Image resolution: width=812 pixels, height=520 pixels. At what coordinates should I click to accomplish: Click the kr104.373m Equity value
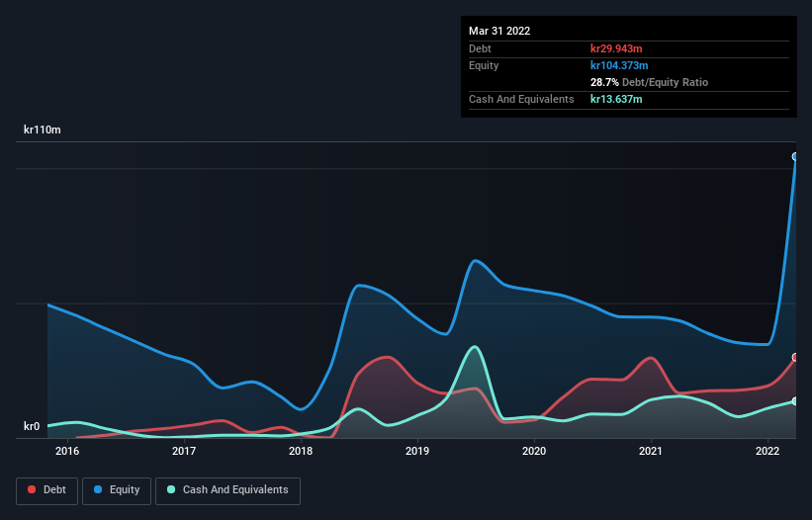click(x=619, y=65)
